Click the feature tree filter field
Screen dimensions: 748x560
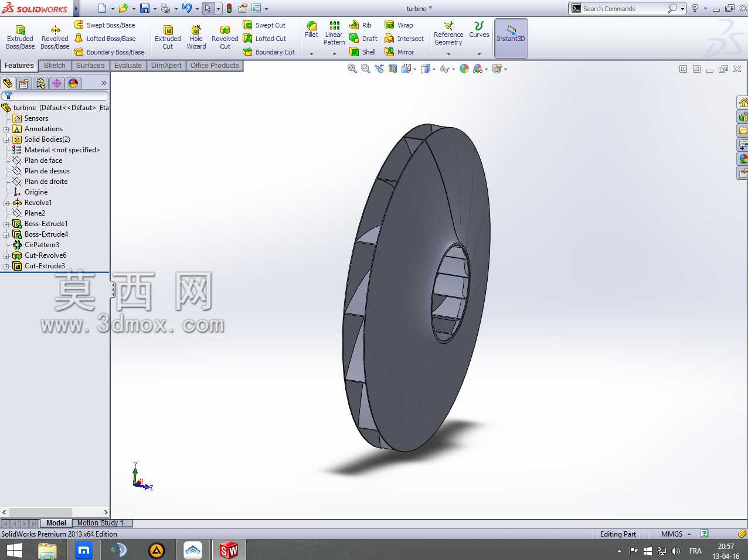[x=56, y=95]
